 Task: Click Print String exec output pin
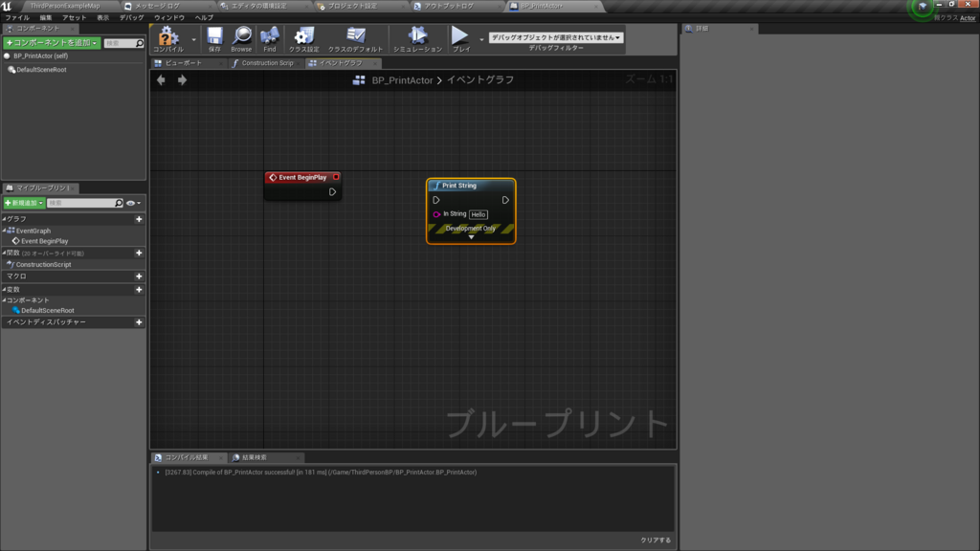(x=505, y=200)
